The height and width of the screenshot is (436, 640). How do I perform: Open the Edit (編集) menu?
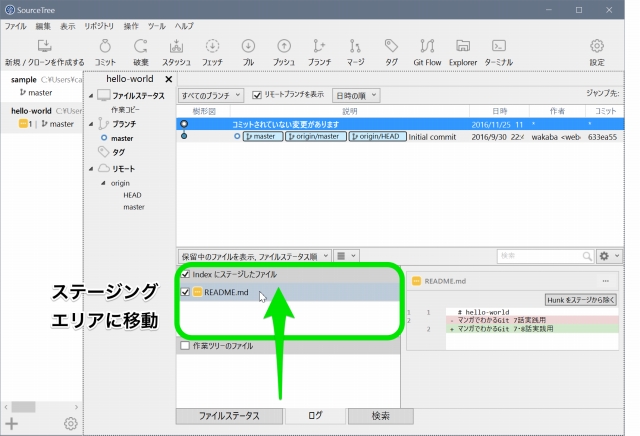[x=43, y=26]
